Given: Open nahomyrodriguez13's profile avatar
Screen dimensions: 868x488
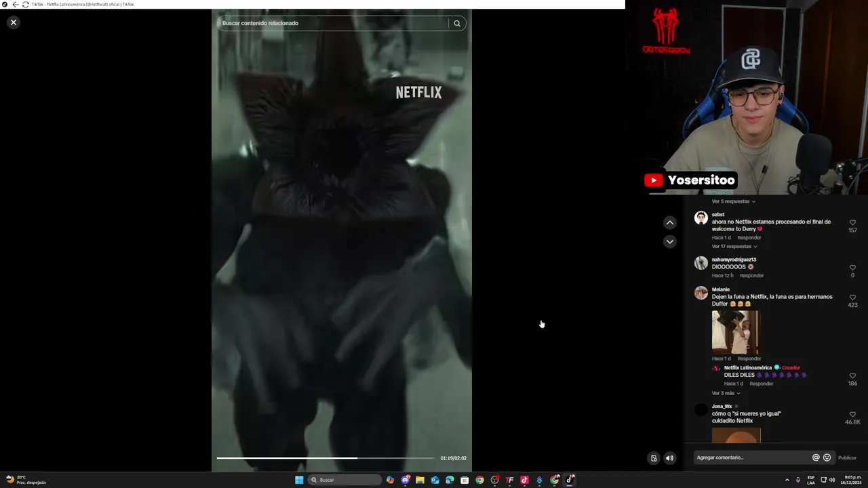Looking at the screenshot, I should (x=701, y=263).
